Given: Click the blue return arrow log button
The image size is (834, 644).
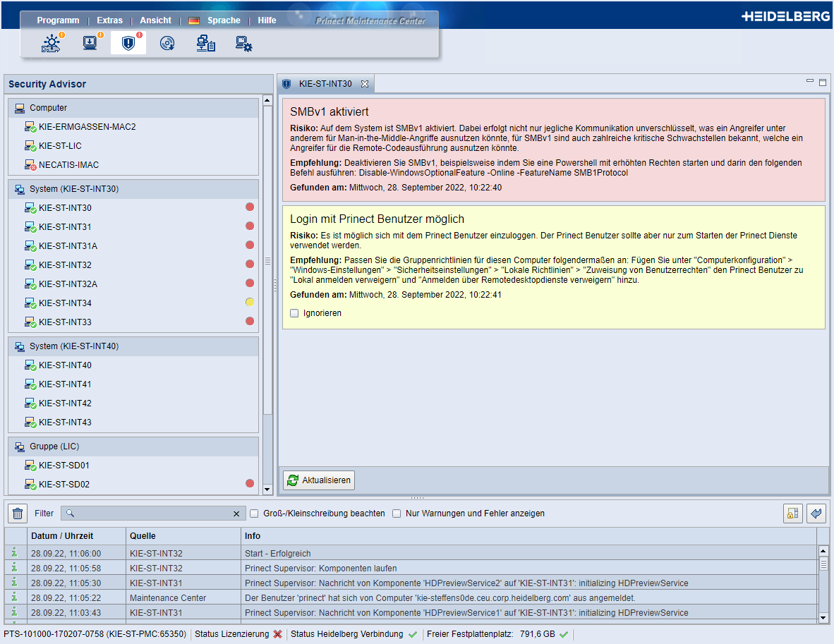Looking at the screenshot, I should tap(816, 514).
